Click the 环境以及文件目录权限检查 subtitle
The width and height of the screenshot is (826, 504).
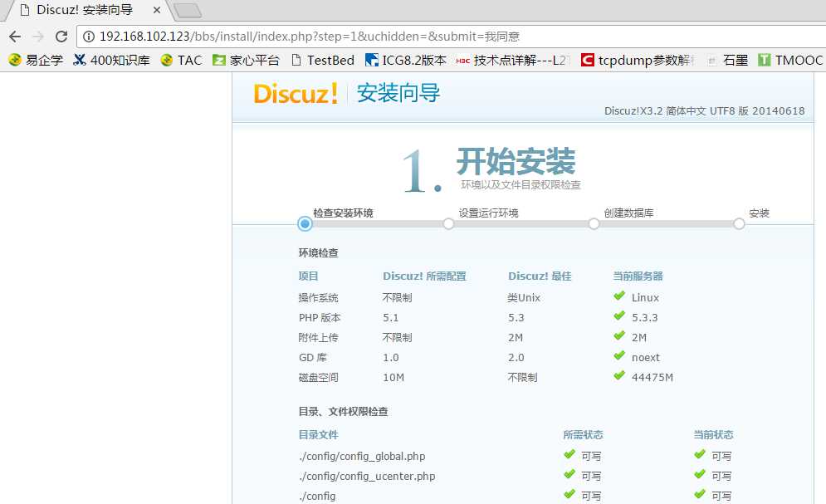pos(521,185)
